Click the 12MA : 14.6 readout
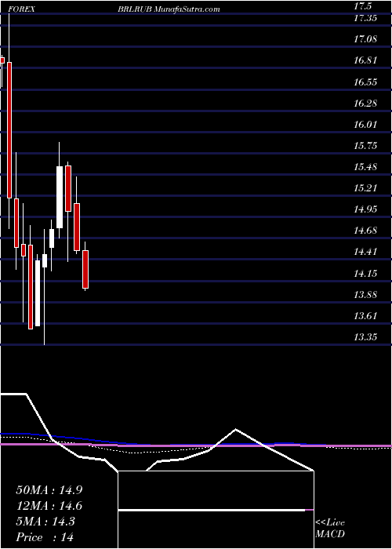The height and width of the screenshot is (549, 392). 49,506
